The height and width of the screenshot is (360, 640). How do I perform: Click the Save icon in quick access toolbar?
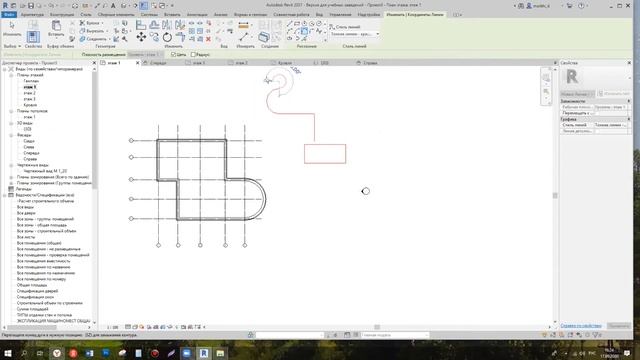click(31, 6)
